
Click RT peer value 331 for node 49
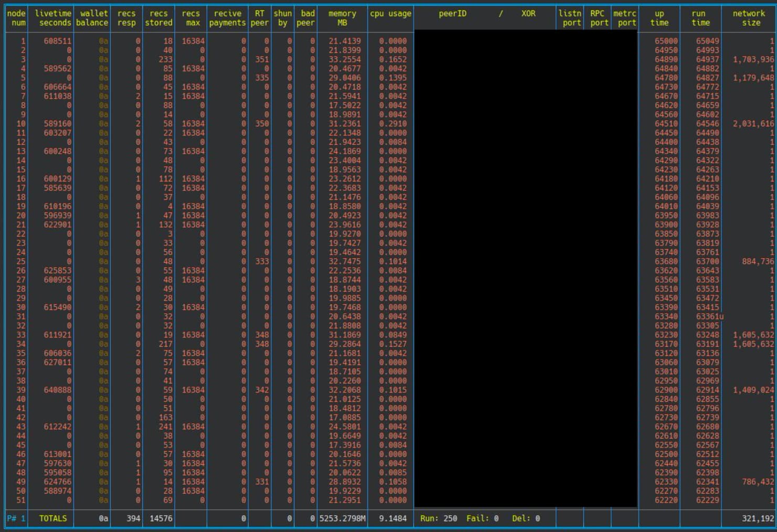(262, 482)
